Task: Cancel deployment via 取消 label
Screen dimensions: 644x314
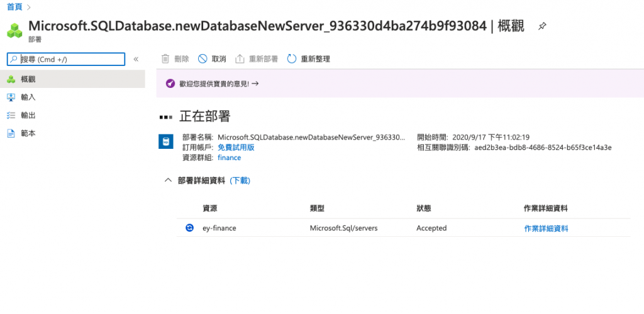Action: (x=219, y=59)
